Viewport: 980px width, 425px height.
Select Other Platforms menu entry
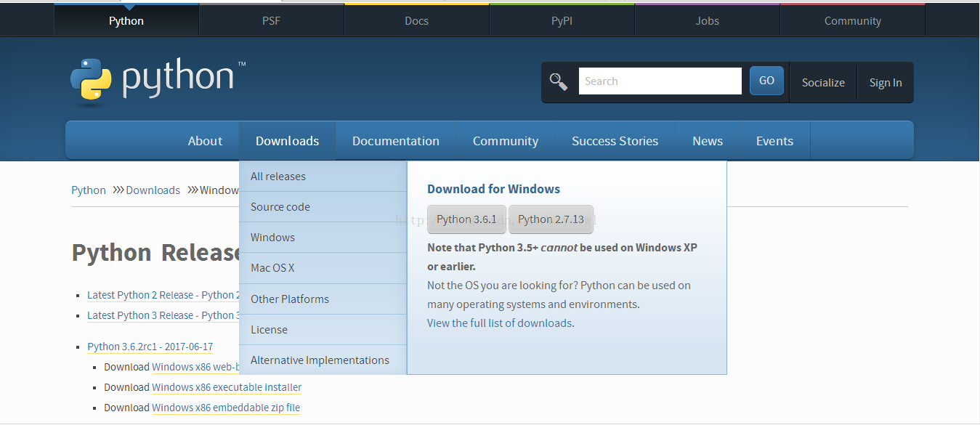click(323, 299)
